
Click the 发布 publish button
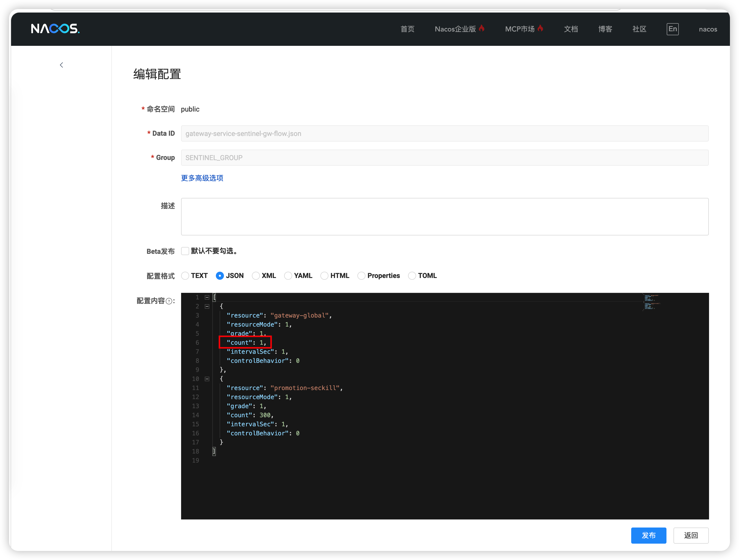tap(649, 535)
